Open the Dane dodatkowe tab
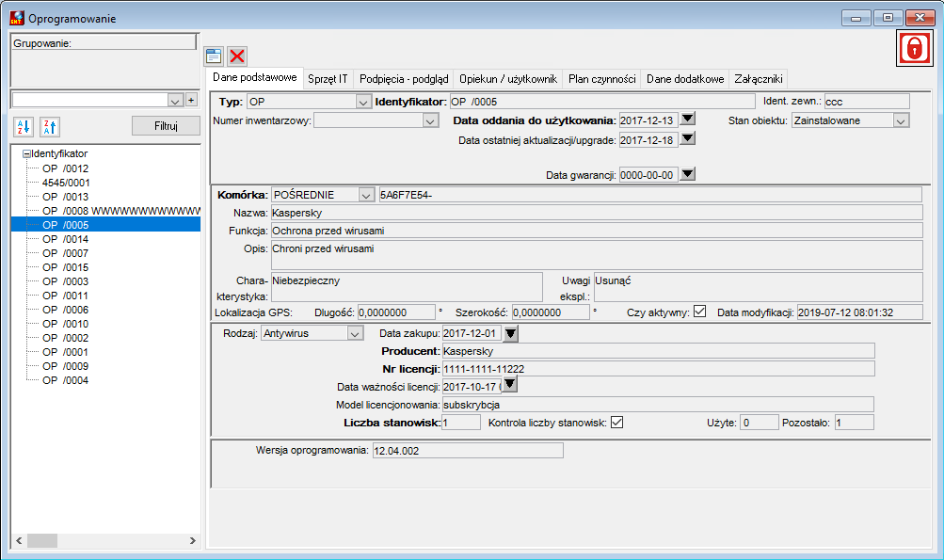The width and height of the screenshot is (944, 560). pos(685,79)
